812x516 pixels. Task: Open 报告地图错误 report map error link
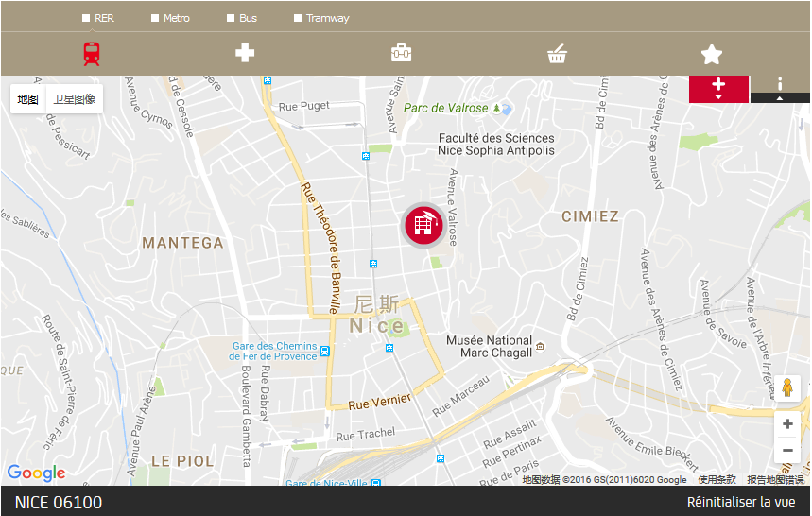775,480
